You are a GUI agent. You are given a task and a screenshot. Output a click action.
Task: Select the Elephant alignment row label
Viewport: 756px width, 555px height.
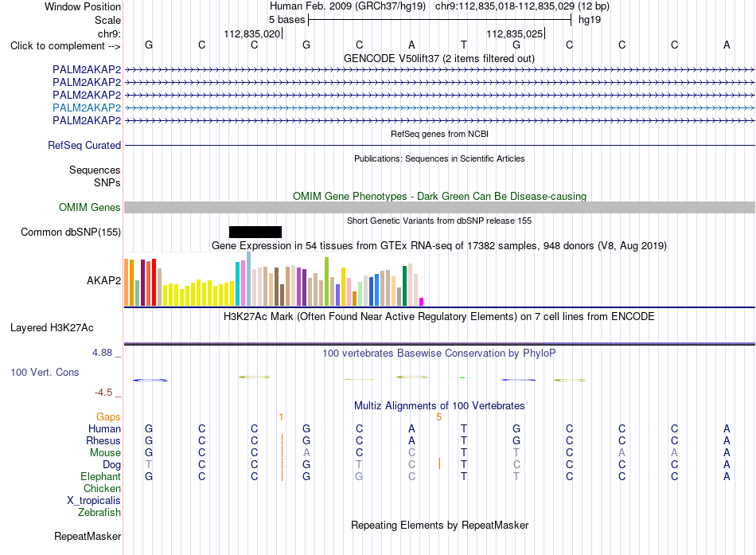point(101,476)
